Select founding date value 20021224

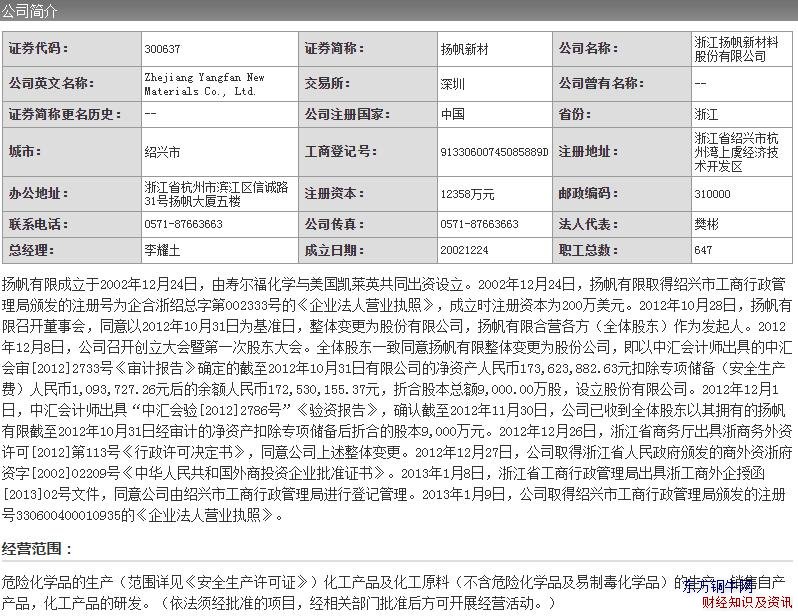464,250
